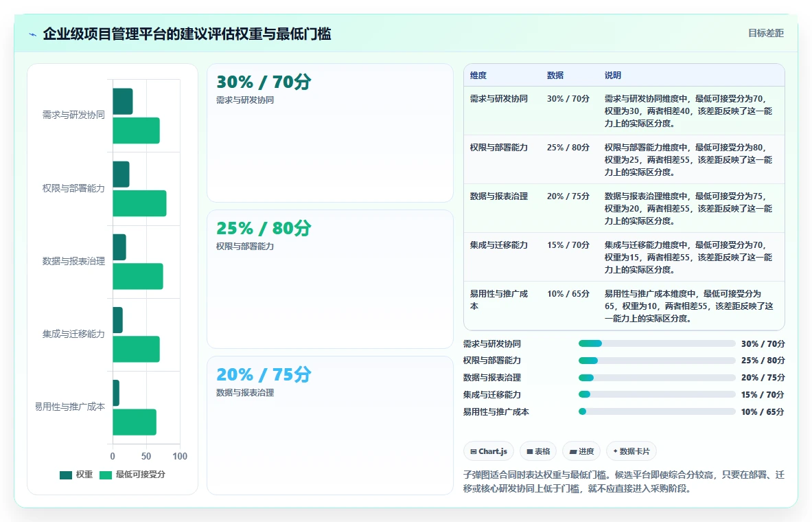This screenshot has height=522, width=812.
Task: Click the 集成与迁移能力 green threshold bar
Action: tap(136, 350)
